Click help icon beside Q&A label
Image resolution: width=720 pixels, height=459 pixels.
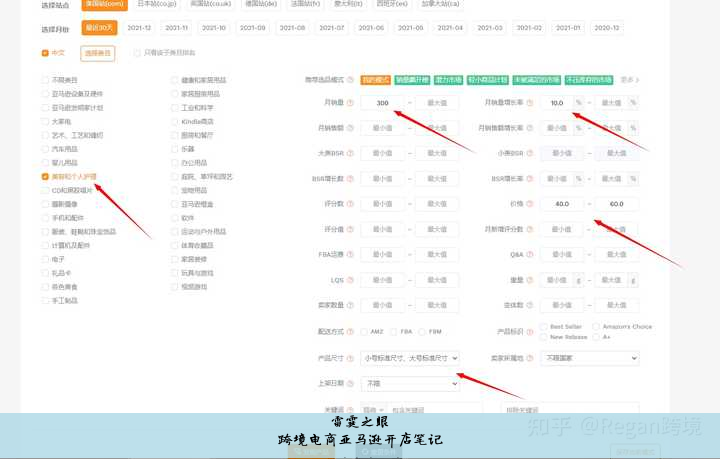point(529,254)
